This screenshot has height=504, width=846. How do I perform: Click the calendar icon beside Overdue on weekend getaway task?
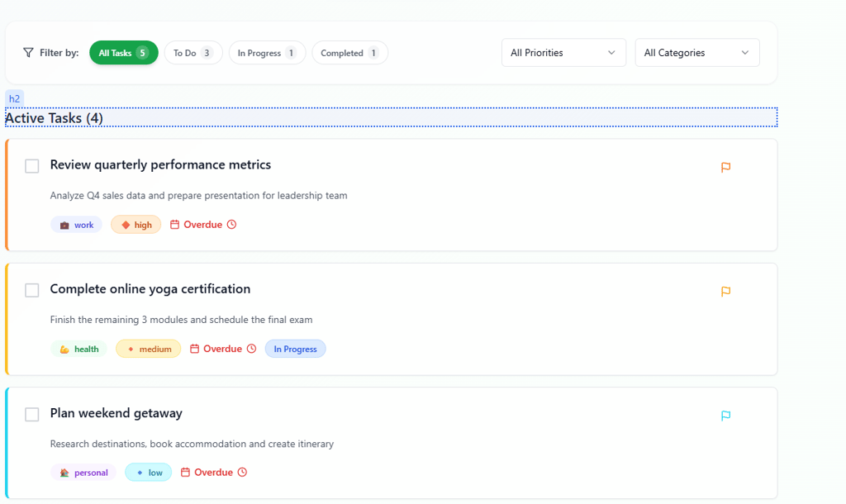tap(185, 472)
